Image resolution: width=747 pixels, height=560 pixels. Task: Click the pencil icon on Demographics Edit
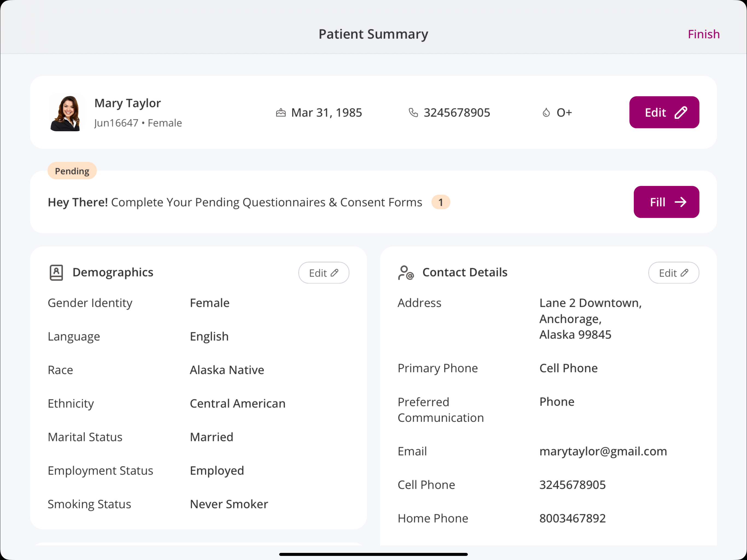[335, 272]
